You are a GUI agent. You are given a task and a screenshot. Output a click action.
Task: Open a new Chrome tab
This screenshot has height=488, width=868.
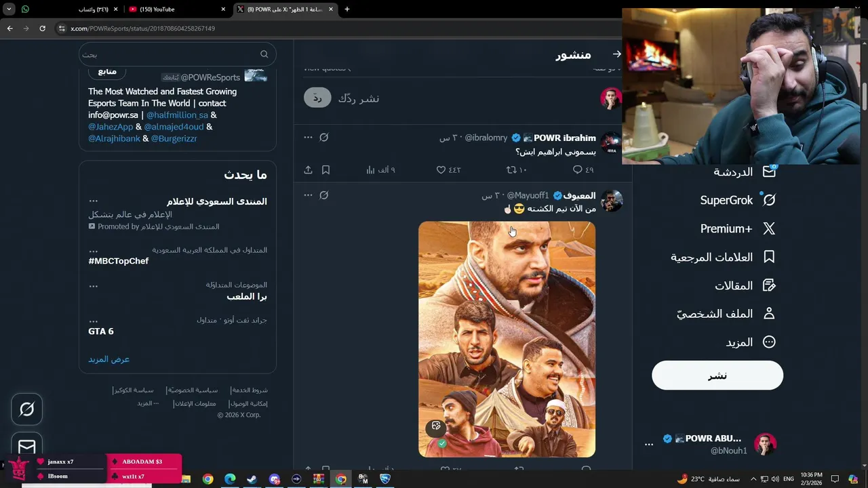(347, 9)
